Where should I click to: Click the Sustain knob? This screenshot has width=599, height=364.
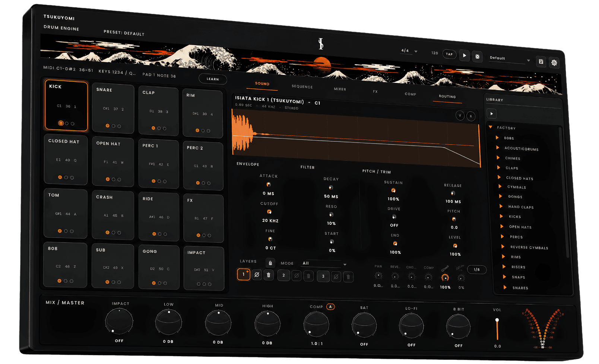(x=393, y=190)
